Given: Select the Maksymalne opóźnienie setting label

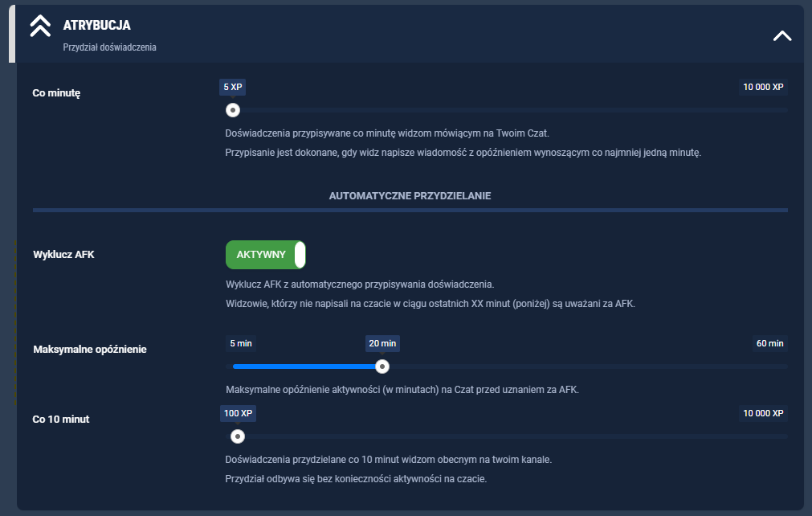Looking at the screenshot, I should pos(90,349).
